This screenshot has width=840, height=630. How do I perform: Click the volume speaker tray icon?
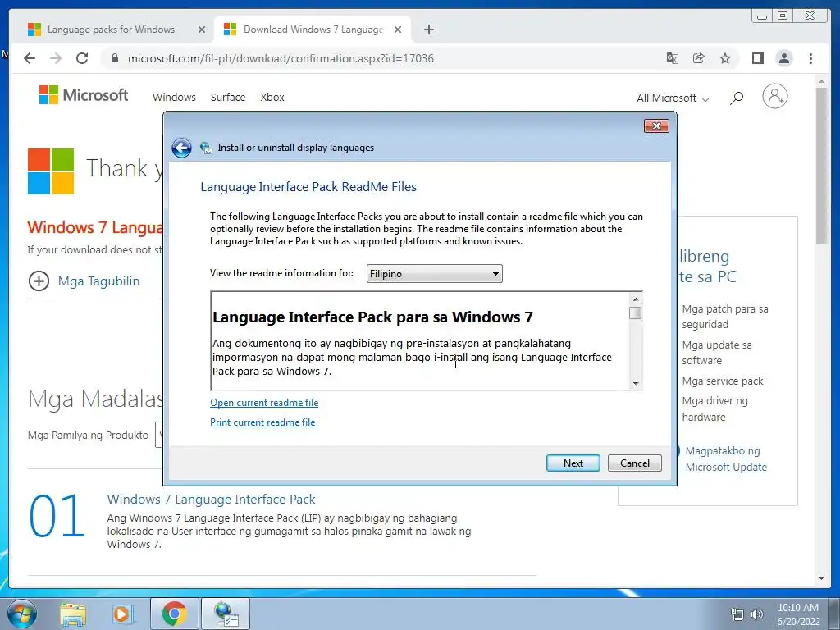(x=757, y=614)
